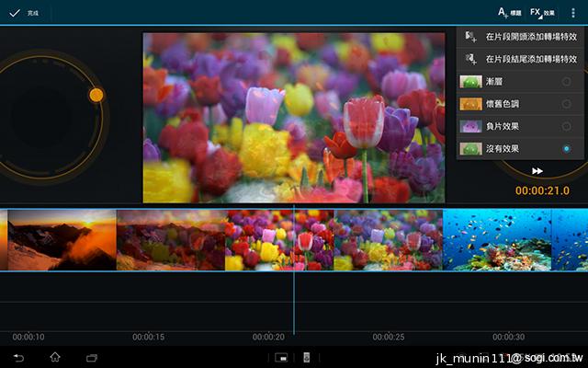Click the 00:00:25 ruler mark
Image resolution: width=588 pixels, height=368 pixels.
(x=389, y=337)
